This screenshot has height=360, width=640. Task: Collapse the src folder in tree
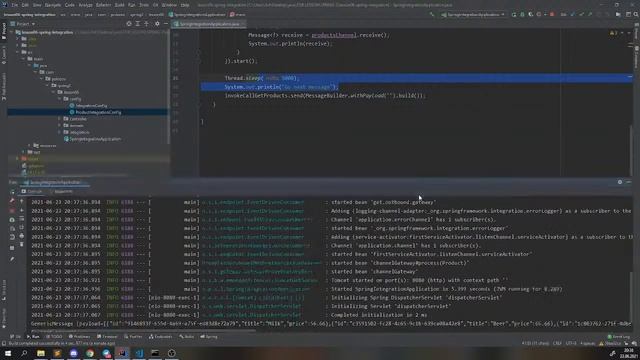(x=18, y=52)
